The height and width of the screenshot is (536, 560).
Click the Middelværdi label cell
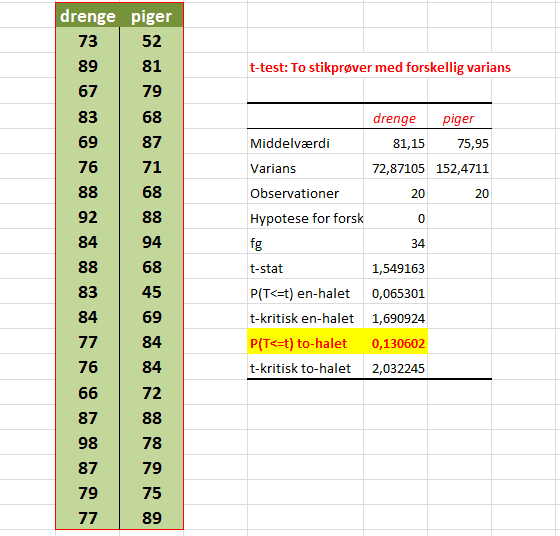point(305,143)
